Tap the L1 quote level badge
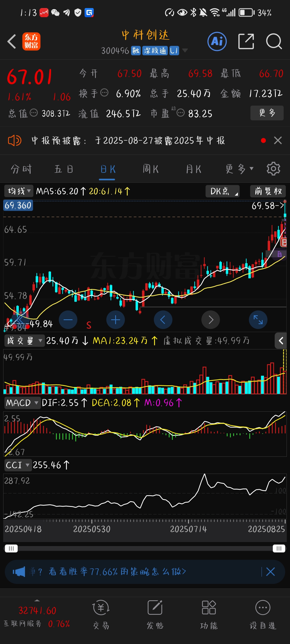This screenshot has height=644, width=290. click(x=174, y=50)
